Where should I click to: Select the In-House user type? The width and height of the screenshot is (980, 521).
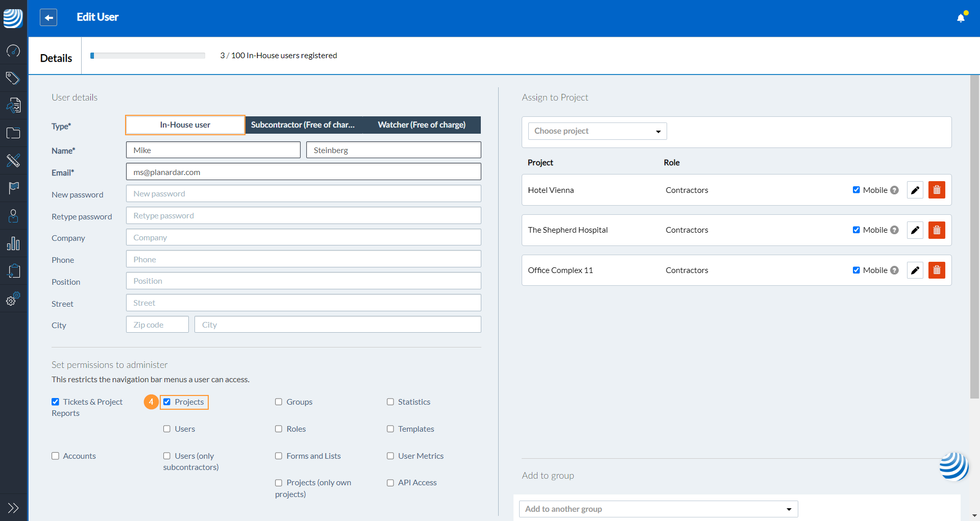(185, 125)
